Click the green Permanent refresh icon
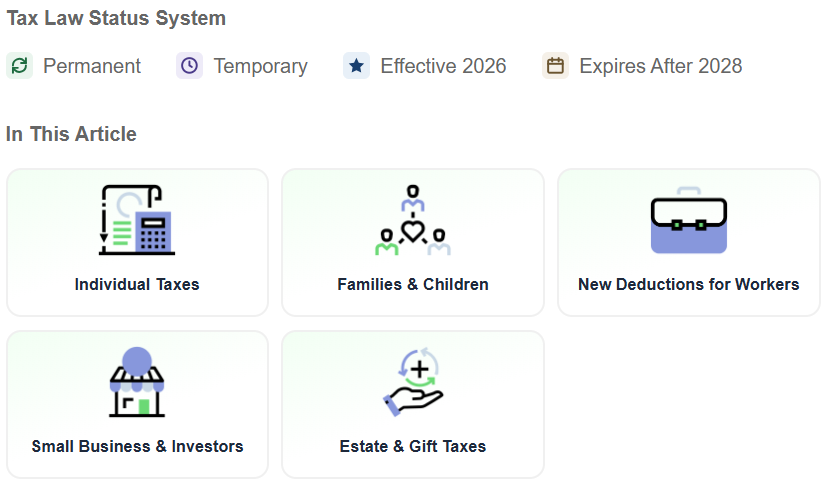Viewport: 828px width, 484px height. click(20, 66)
